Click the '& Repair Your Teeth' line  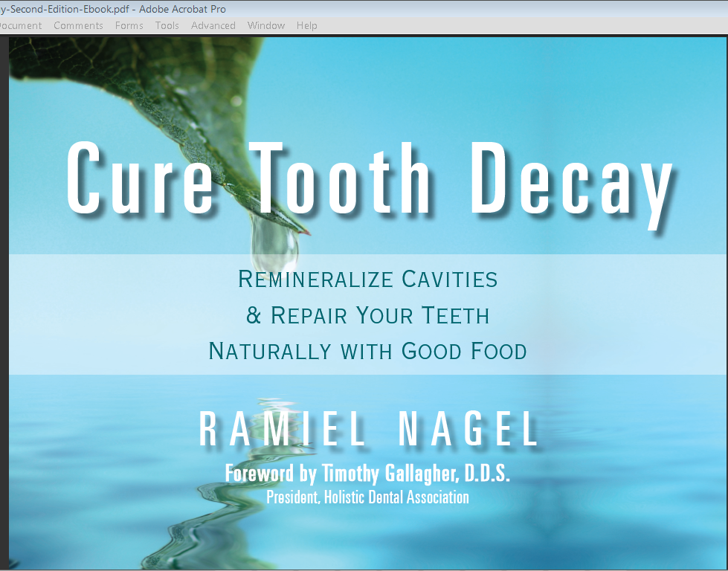pyautogui.click(x=367, y=315)
